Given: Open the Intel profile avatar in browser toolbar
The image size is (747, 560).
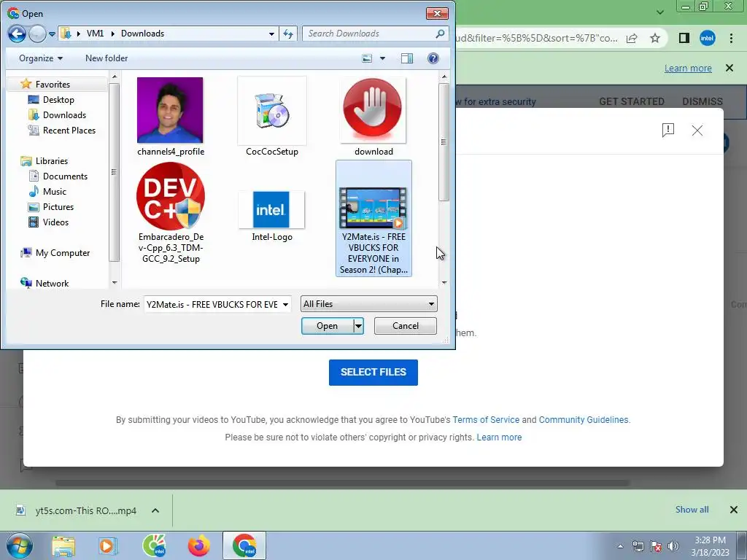Looking at the screenshot, I should click(x=708, y=38).
